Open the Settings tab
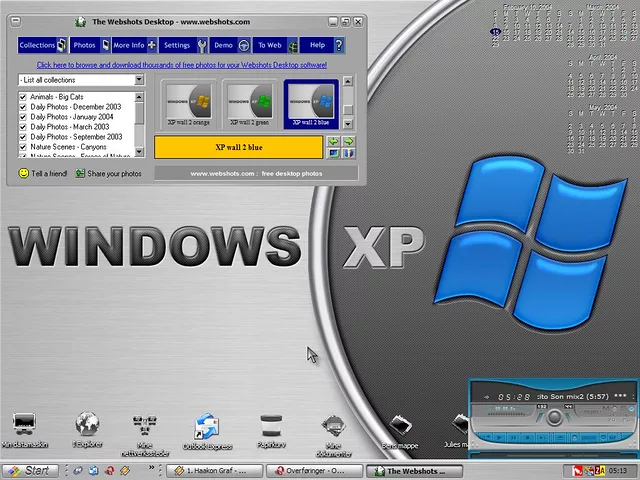640x480 pixels. [x=183, y=45]
